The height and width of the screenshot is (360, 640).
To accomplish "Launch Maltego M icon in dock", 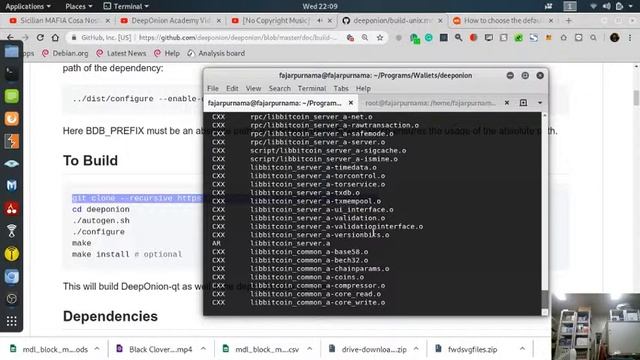I will point(11,186).
